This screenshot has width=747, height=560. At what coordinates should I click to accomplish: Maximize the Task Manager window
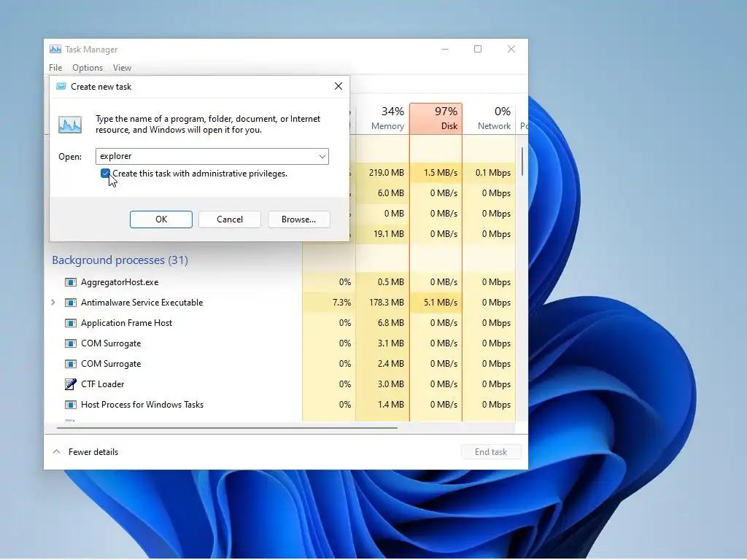[x=478, y=49]
